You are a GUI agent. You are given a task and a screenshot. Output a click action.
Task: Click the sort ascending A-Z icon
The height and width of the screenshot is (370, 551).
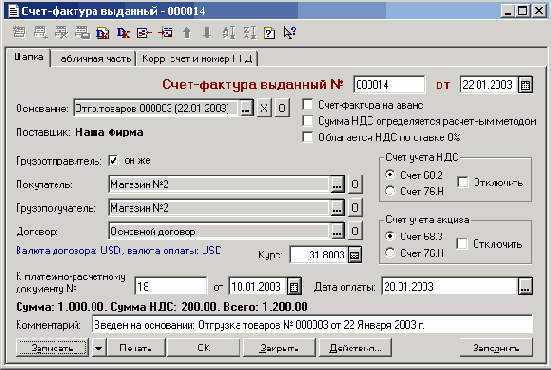click(229, 33)
